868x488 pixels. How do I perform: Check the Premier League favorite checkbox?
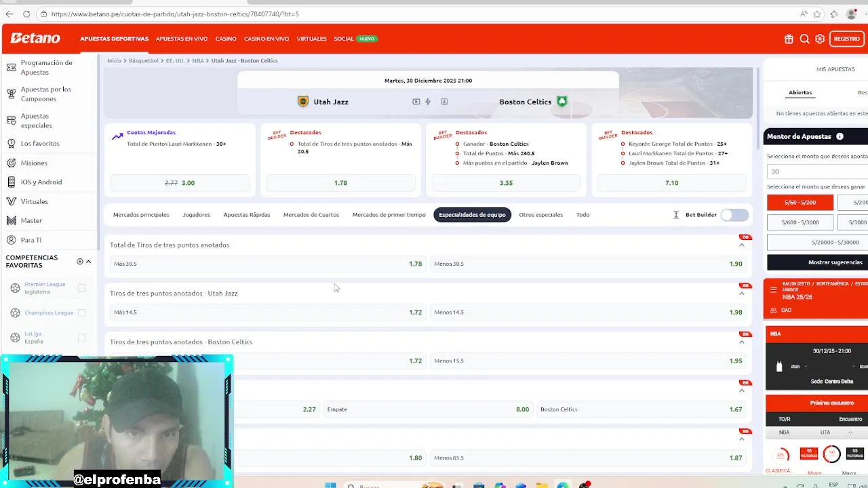pos(81,288)
